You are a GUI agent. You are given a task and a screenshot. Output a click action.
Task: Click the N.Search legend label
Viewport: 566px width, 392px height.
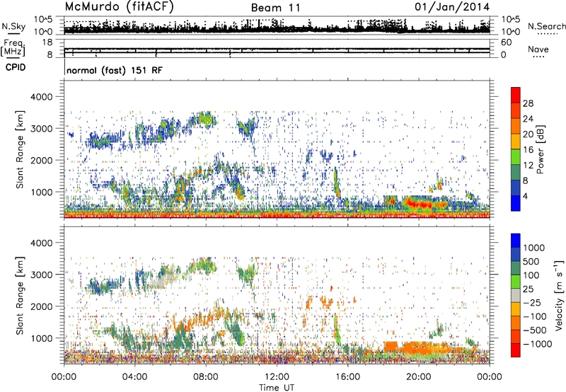[546, 26]
